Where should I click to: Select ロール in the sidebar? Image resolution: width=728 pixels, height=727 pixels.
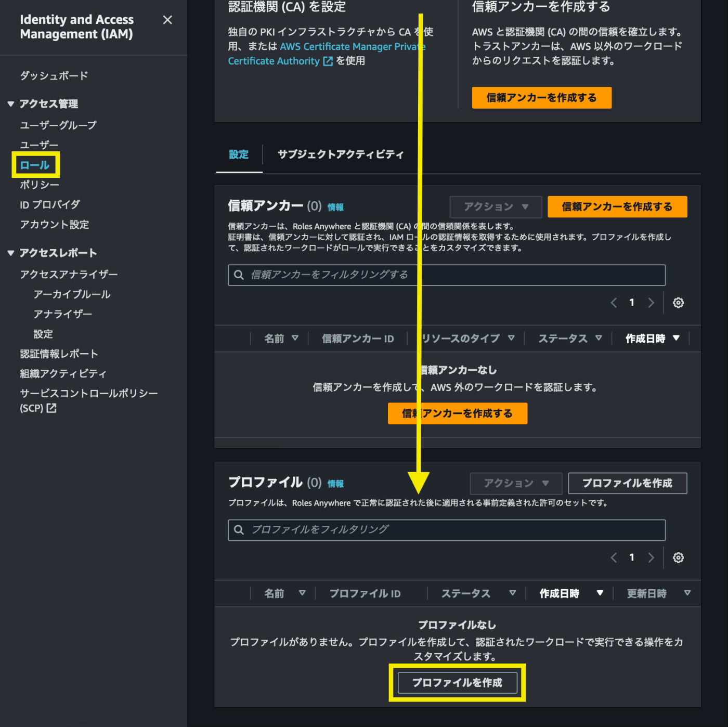35,165
